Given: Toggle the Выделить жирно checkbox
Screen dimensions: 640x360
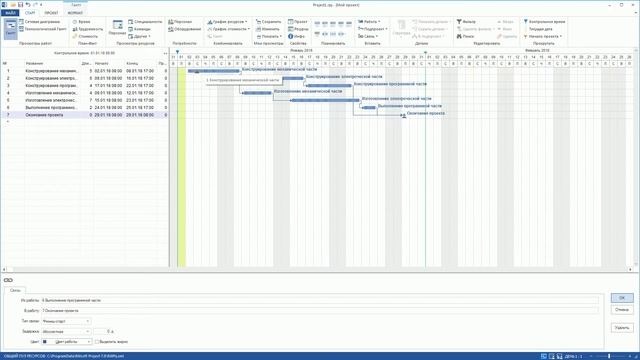Looking at the screenshot, I should [x=97, y=342].
